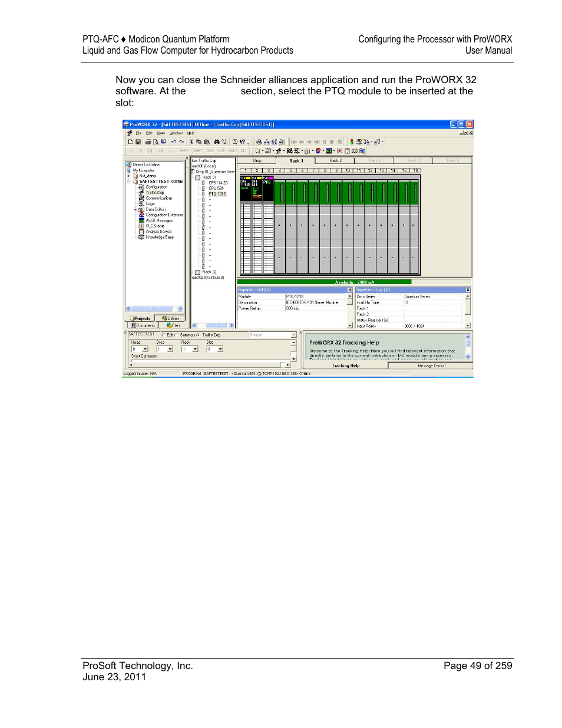Select Configuration in the project tree
Screen dimensions: 562x728
[157, 187]
